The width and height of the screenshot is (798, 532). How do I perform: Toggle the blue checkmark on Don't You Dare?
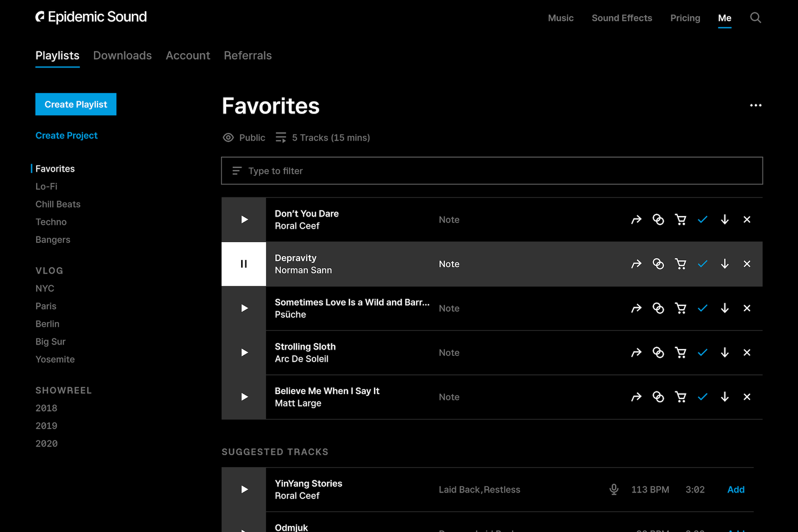[702, 219]
